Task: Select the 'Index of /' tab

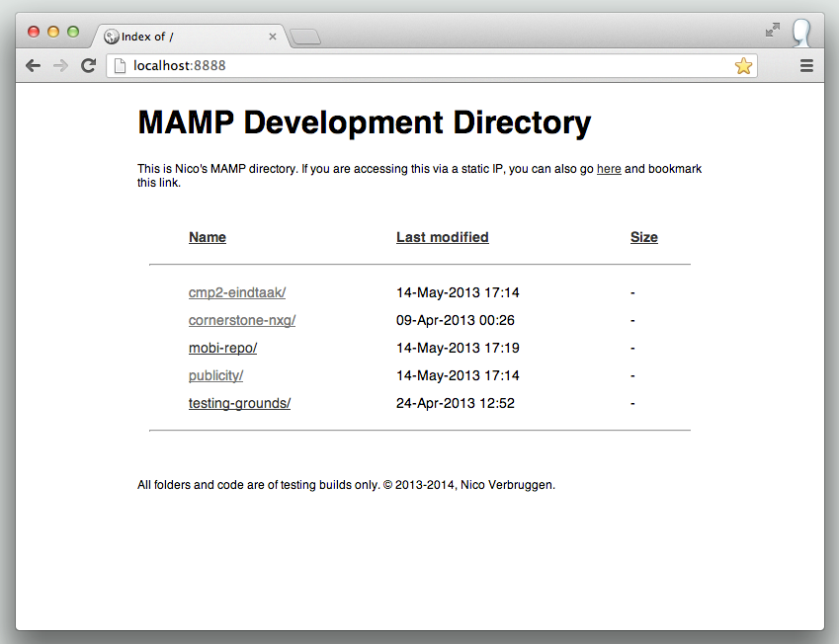Action: tap(192, 37)
